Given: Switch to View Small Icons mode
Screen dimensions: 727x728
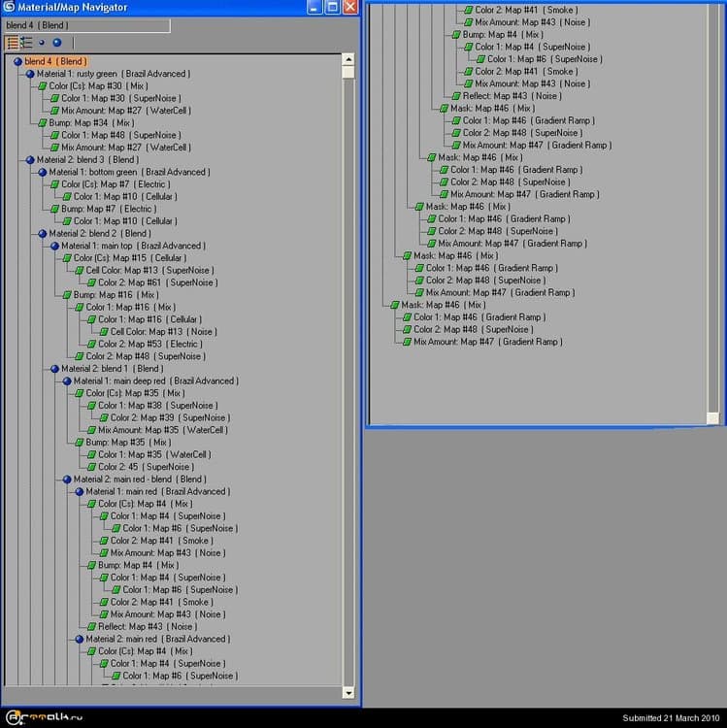Looking at the screenshot, I should click(42, 43).
